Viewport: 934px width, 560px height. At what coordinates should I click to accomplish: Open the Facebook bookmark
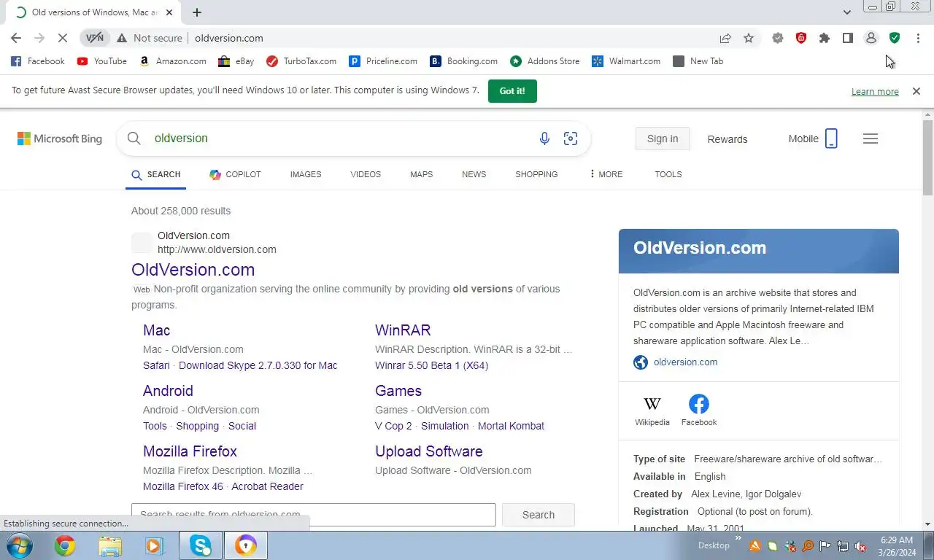pyautogui.click(x=38, y=61)
